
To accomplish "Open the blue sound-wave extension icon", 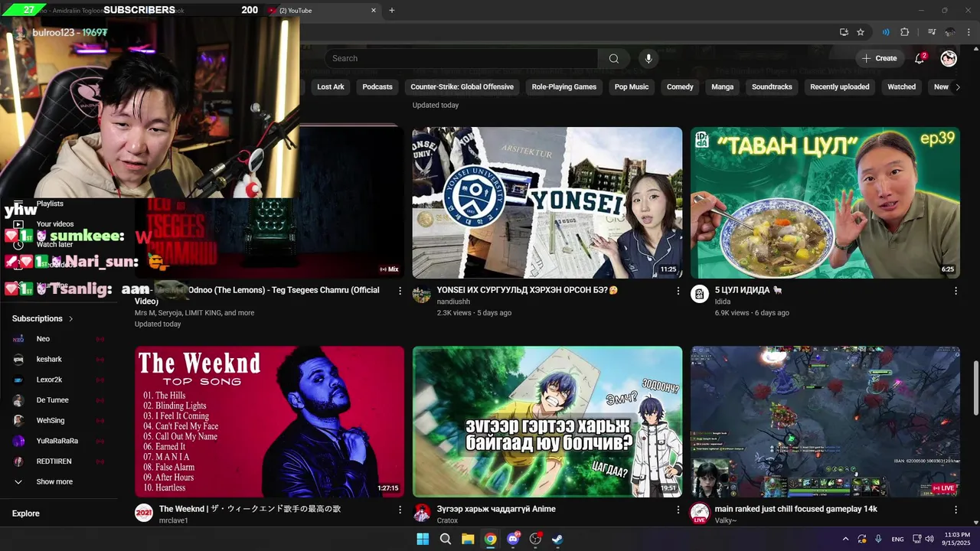I will 886,32.
